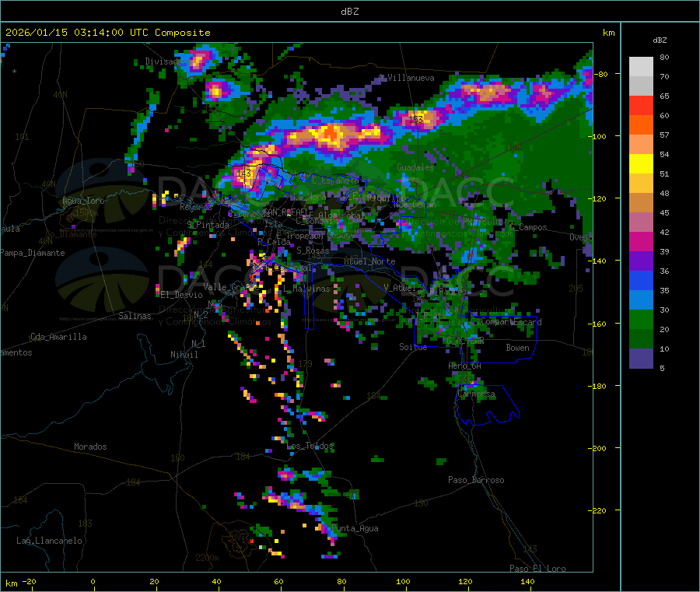Pick the dark green 10-20 dBZ swatch
The height and width of the screenshot is (592, 700).
pyautogui.click(x=641, y=339)
